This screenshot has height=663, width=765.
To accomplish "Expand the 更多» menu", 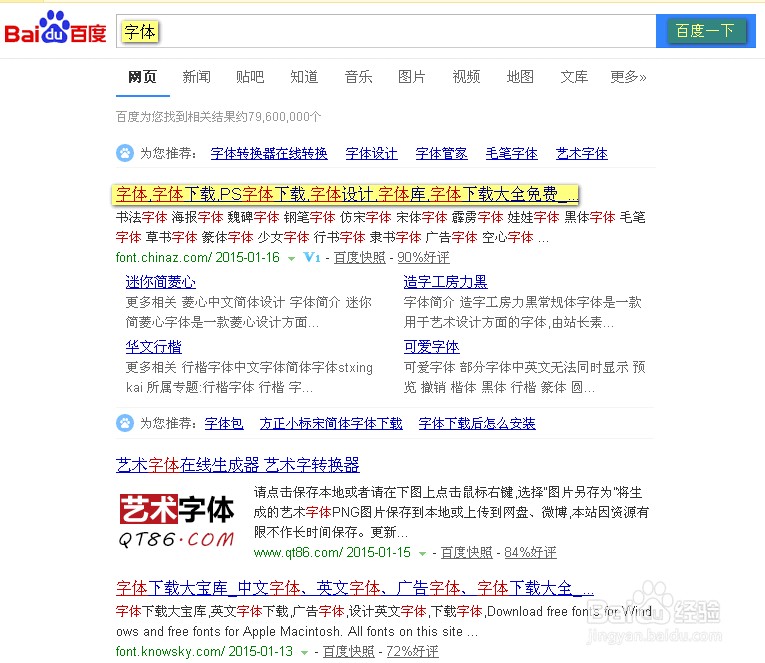I will (x=628, y=77).
